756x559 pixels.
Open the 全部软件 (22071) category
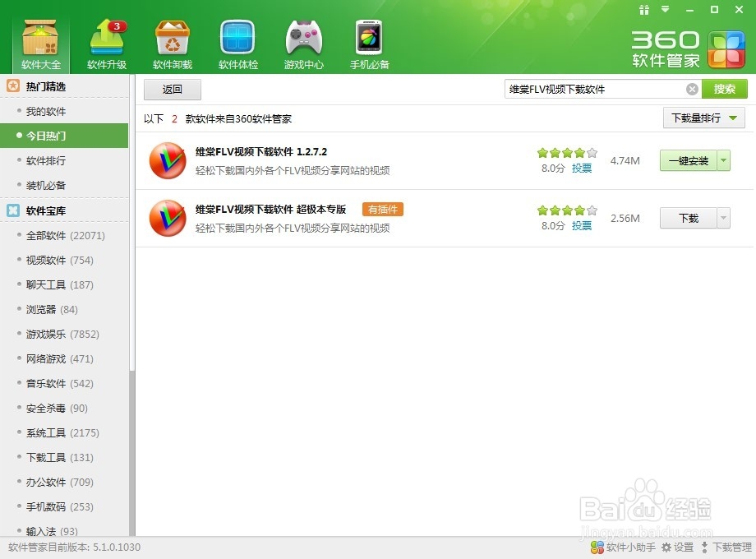(x=64, y=235)
